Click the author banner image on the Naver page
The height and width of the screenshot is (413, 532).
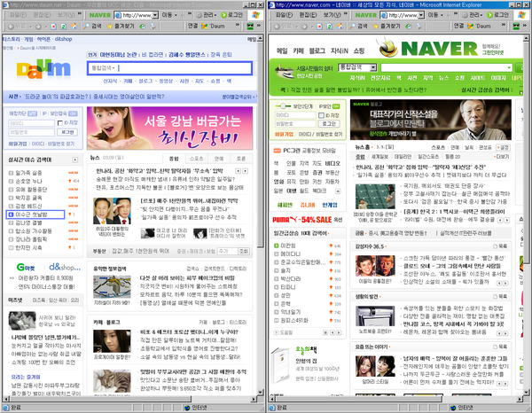[431, 120]
